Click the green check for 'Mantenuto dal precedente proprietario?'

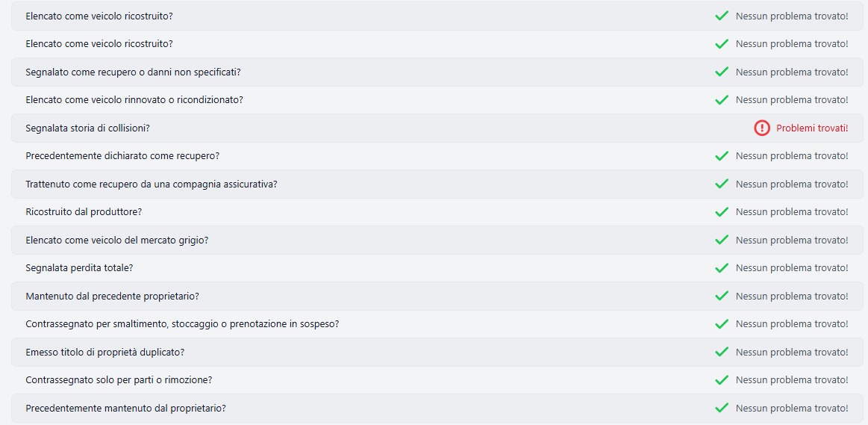722,296
